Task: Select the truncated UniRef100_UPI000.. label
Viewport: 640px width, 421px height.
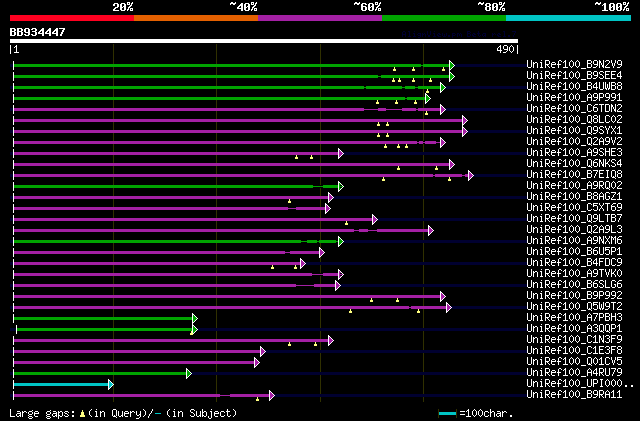Action: click(x=580, y=384)
